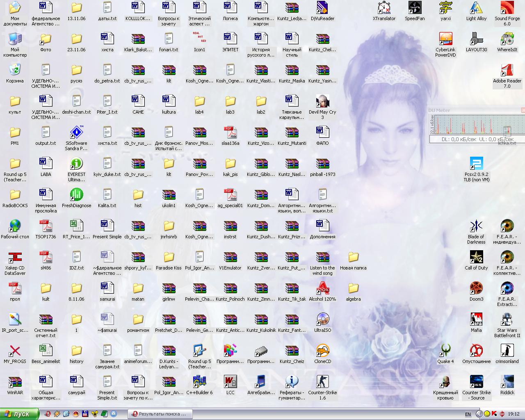Open the DjVuReader desktop icon
Viewport: 525px width, 420px height.
coord(322,8)
